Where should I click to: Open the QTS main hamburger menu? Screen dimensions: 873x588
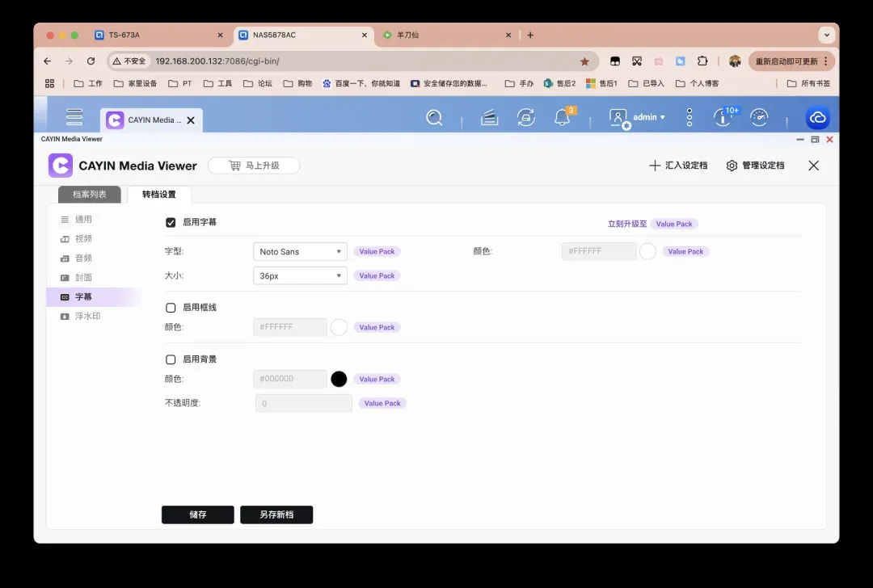(x=74, y=117)
